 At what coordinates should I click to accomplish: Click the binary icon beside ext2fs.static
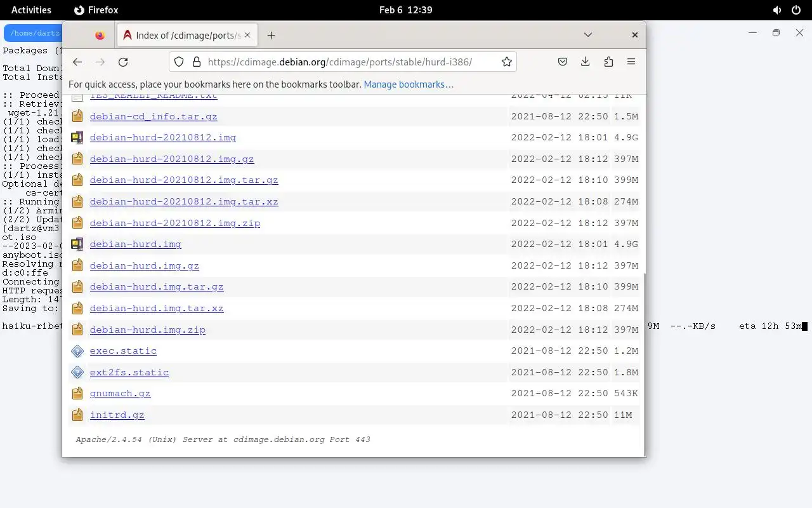click(x=77, y=372)
